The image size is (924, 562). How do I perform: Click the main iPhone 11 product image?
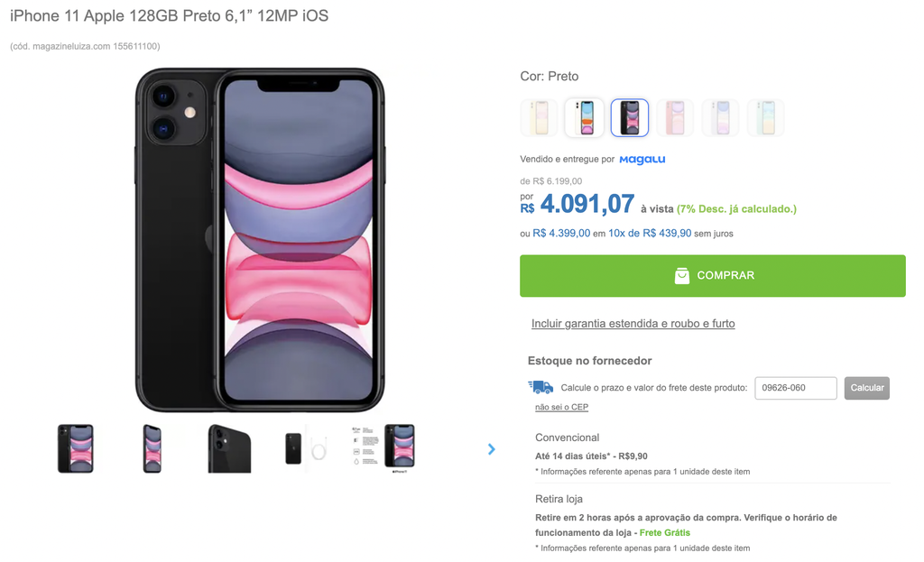[260, 240]
